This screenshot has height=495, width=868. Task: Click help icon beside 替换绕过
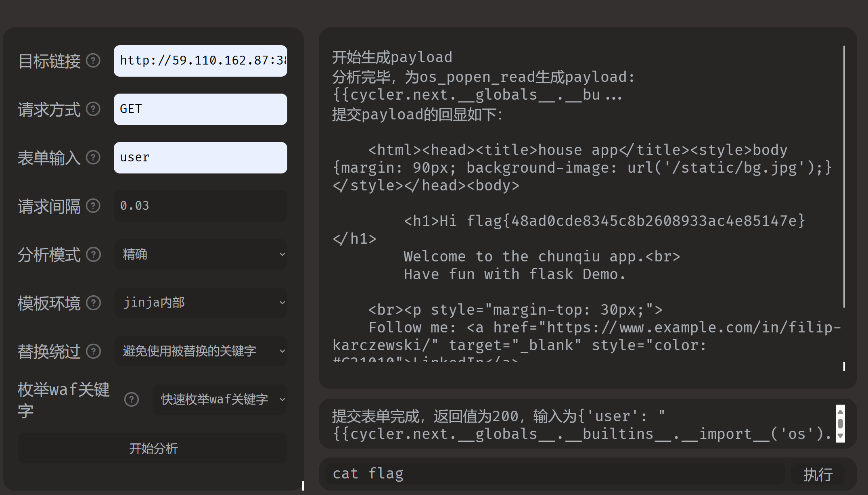pos(93,351)
